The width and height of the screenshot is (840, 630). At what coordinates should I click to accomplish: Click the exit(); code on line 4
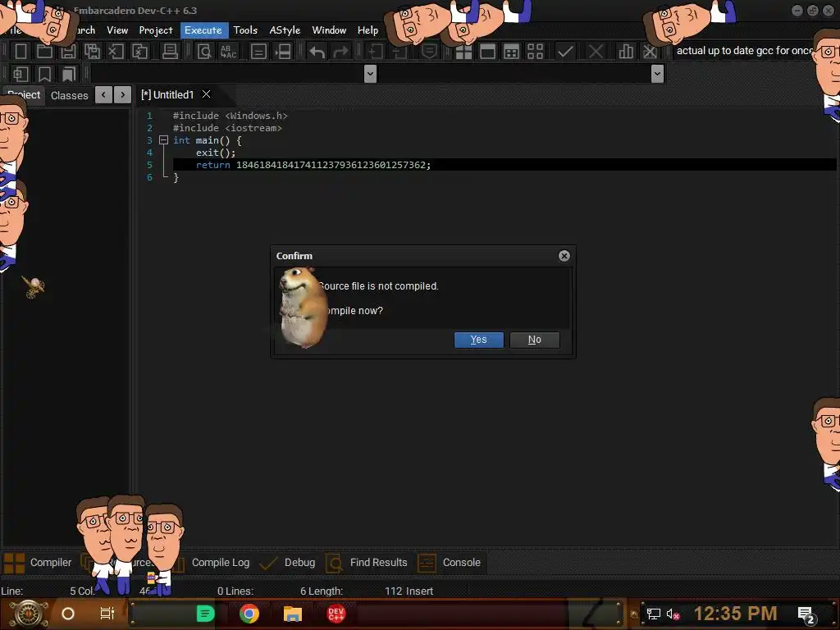(x=216, y=153)
